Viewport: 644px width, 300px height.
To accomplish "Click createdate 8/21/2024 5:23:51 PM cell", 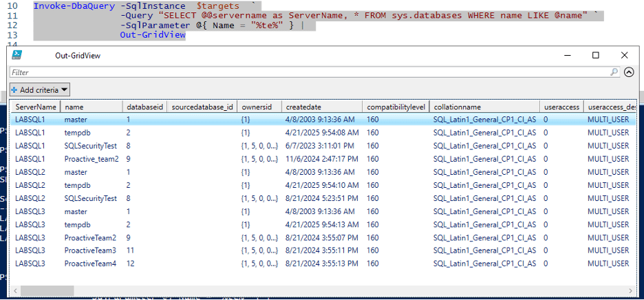I will 321,198.
